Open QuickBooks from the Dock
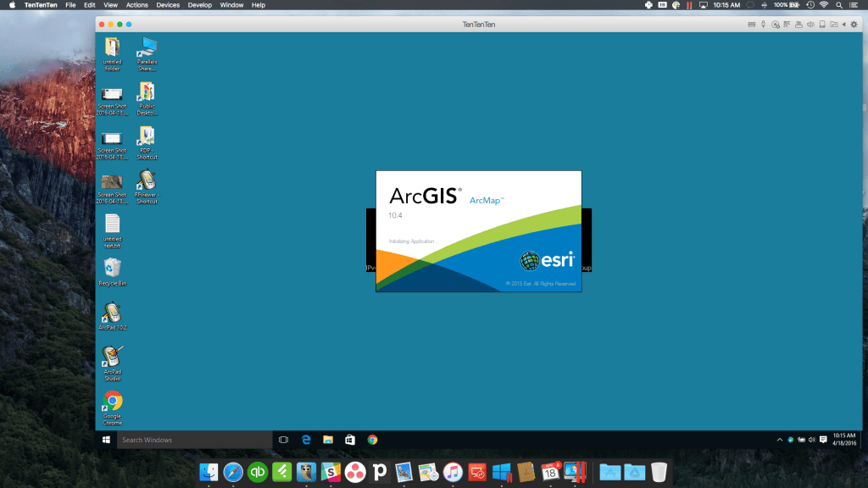Viewport: 868px width, 488px height. [x=258, y=472]
